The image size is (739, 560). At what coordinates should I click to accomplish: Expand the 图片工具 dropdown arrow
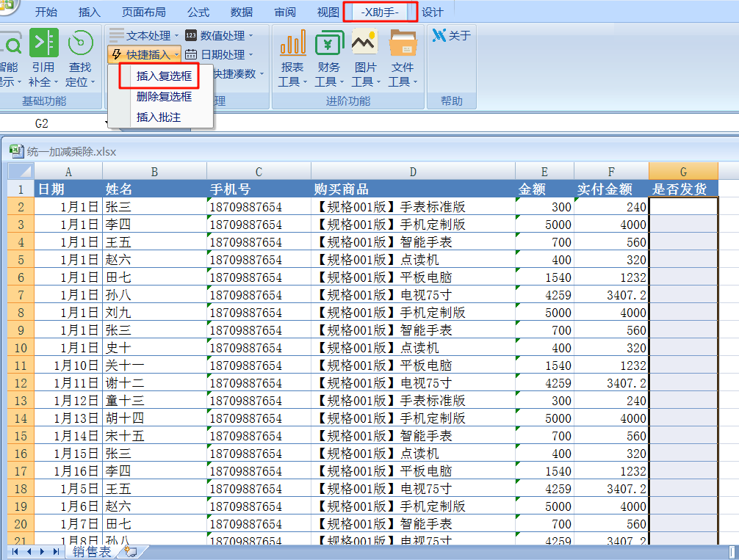click(378, 82)
